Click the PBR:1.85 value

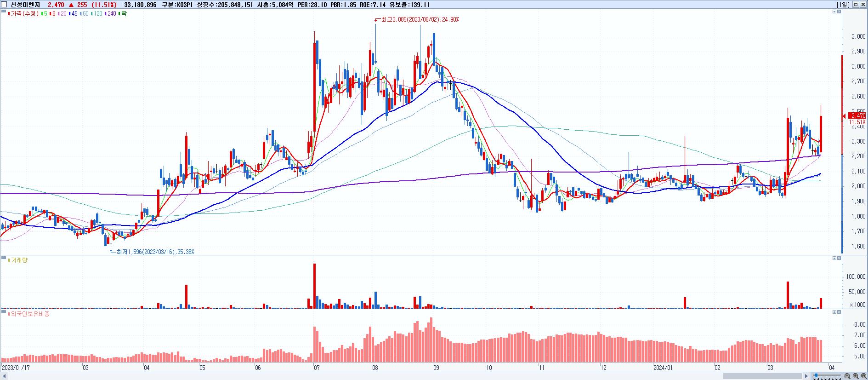[x=343, y=5]
